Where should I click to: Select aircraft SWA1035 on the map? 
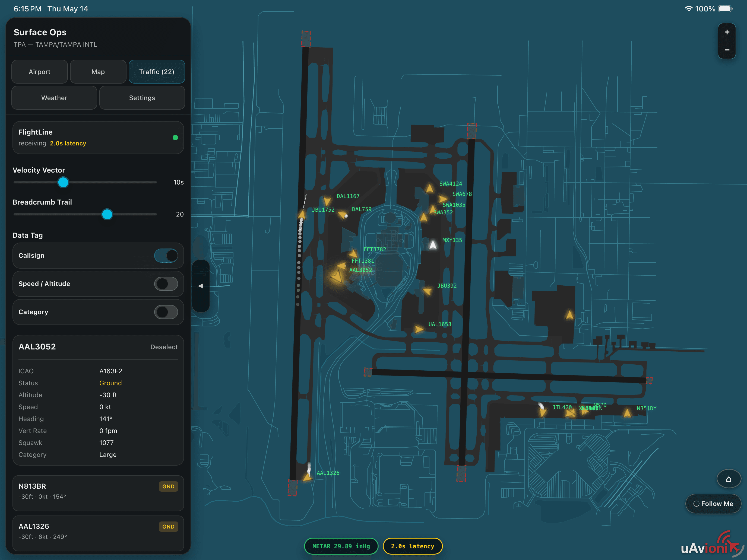433,209
